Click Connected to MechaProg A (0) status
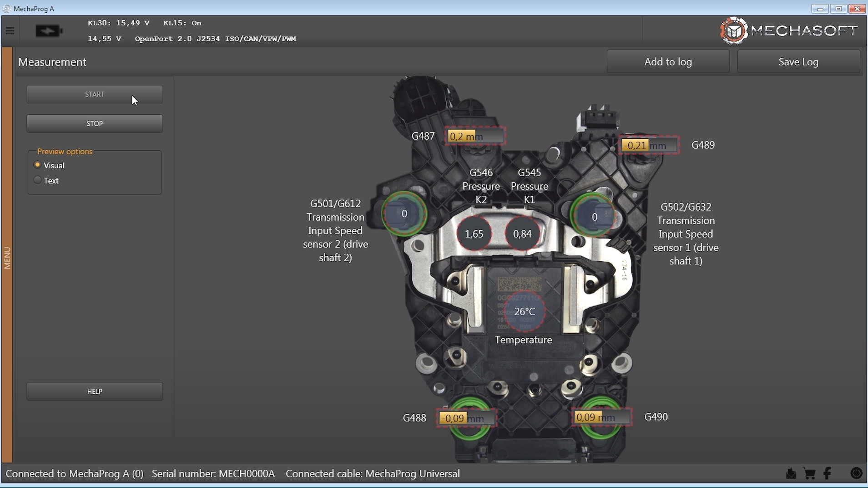The image size is (868, 488). tap(75, 474)
